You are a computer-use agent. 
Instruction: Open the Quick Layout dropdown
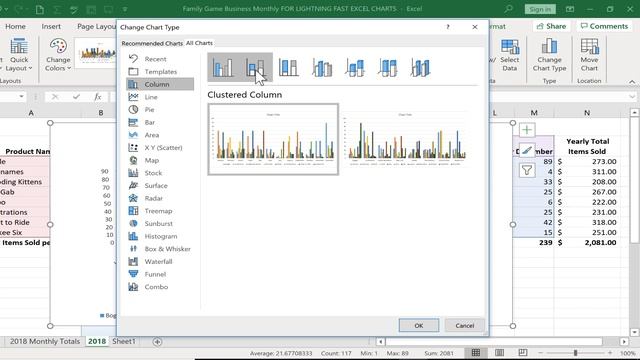pos(18,55)
